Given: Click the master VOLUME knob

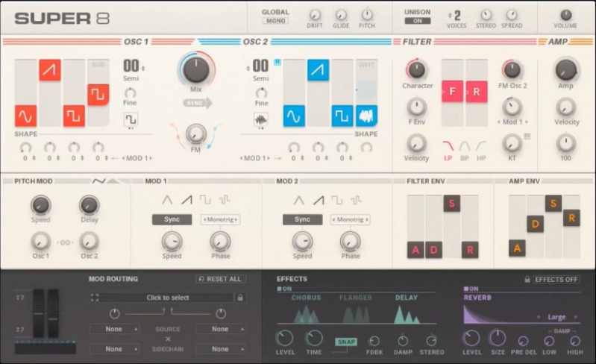Looking at the screenshot, I should tap(566, 15).
